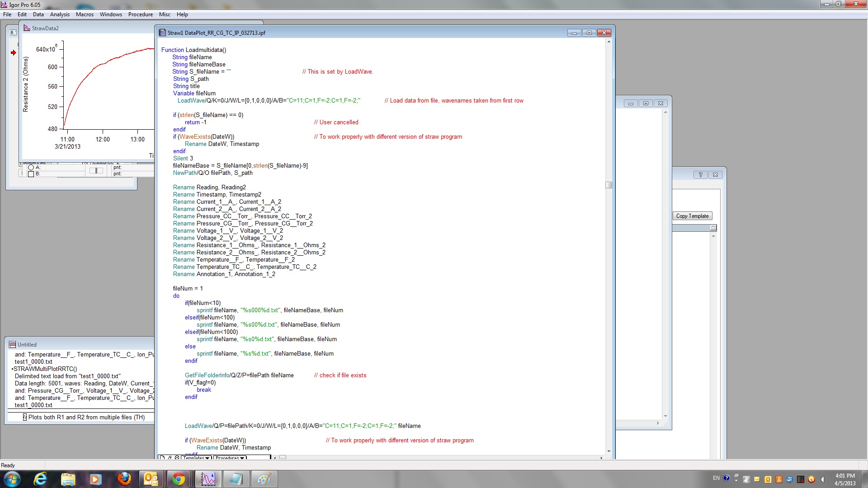The image size is (868, 488).
Task: Click 'Rename Annotation_1, Annotation_1_2' line
Action: click(224, 274)
